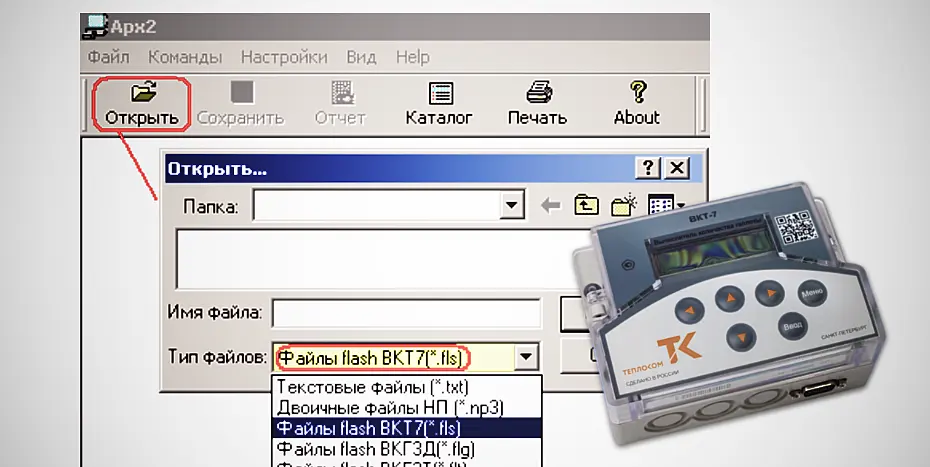Create new folder icon in dialog

623,205
